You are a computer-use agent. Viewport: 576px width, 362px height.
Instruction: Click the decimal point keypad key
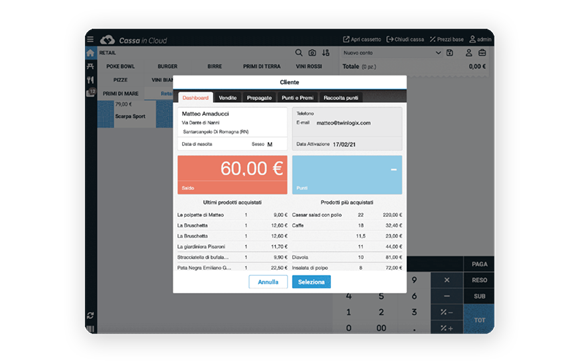pyautogui.click(x=414, y=328)
